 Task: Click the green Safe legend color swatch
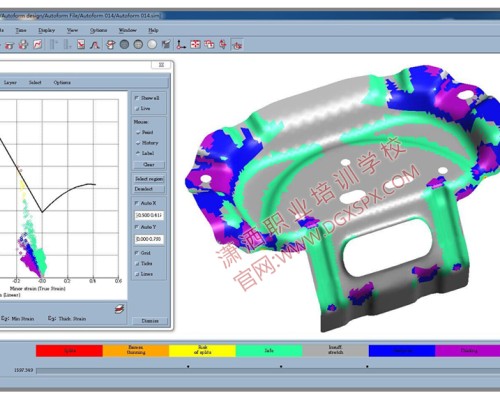pyautogui.click(x=269, y=351)
